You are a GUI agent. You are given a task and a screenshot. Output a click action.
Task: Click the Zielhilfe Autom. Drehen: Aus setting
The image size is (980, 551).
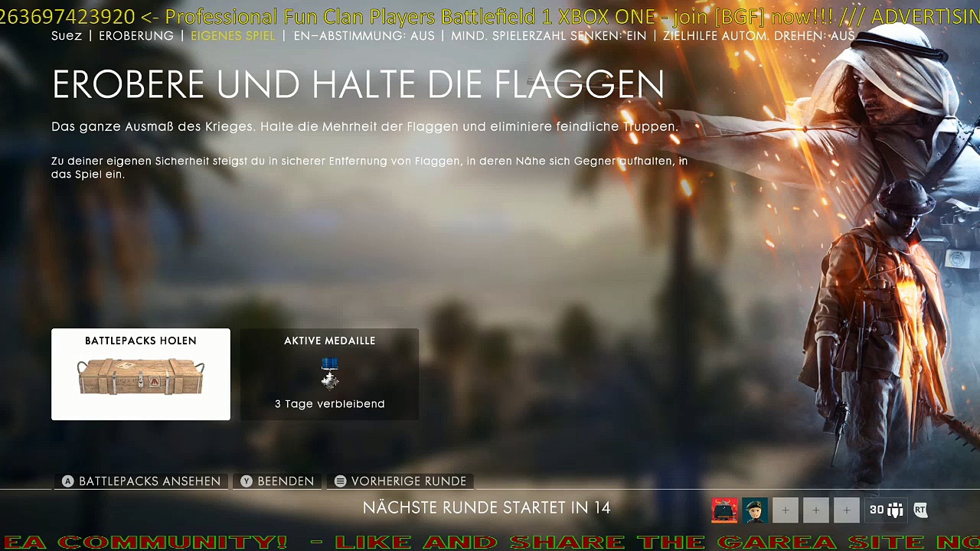click(758, 36)
